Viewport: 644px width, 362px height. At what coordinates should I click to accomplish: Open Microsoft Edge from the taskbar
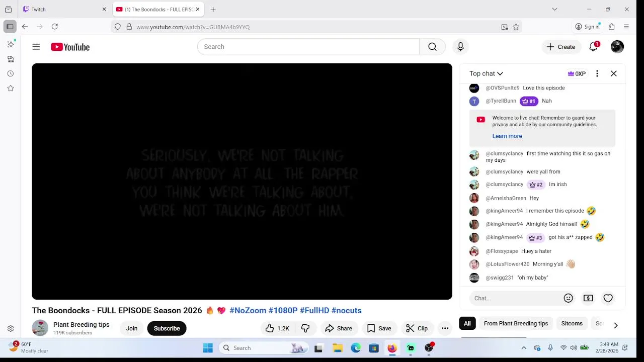point(356,348)
